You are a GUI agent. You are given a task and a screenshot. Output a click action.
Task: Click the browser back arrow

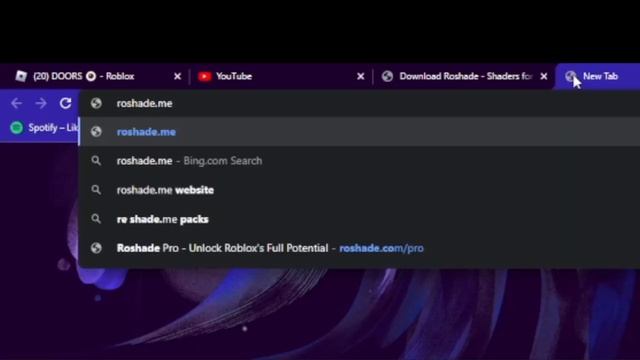(x=17, y=103)
